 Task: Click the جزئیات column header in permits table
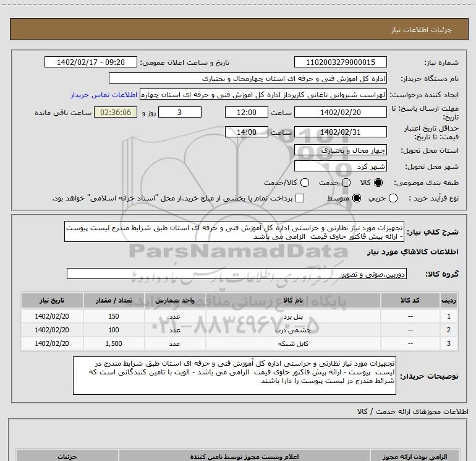pyautogui.click(x=67, y=456)
